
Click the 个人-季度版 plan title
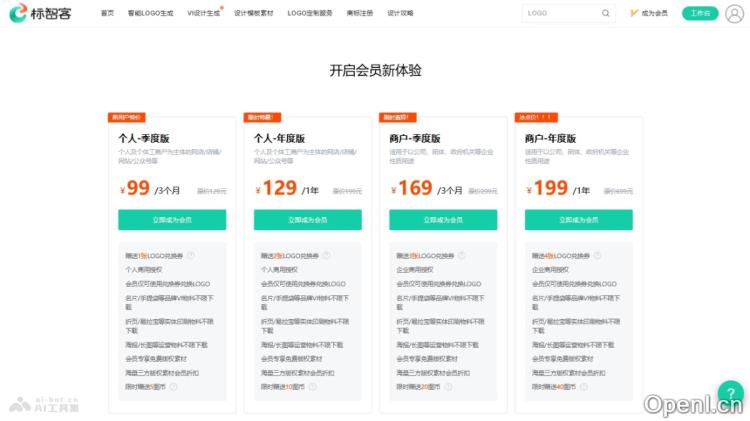pos(144,139)
